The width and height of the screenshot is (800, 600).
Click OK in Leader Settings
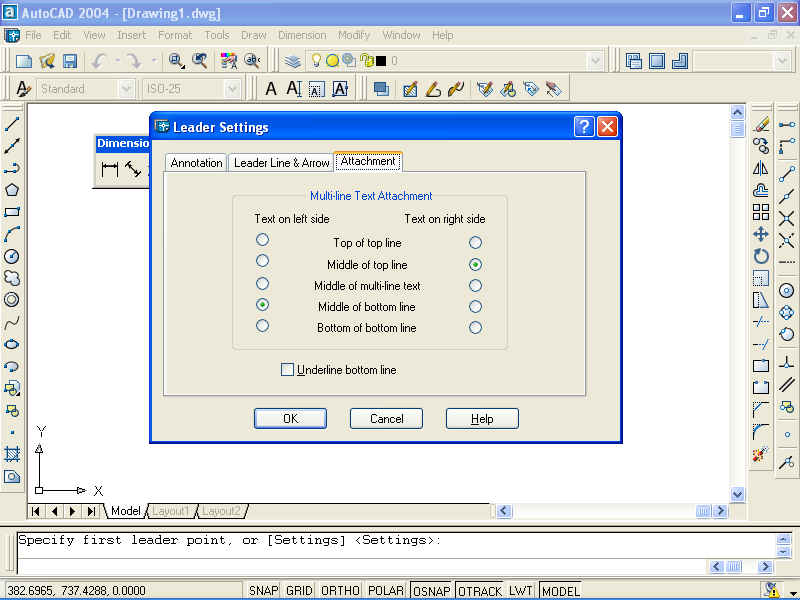click(x=290, y=418)
